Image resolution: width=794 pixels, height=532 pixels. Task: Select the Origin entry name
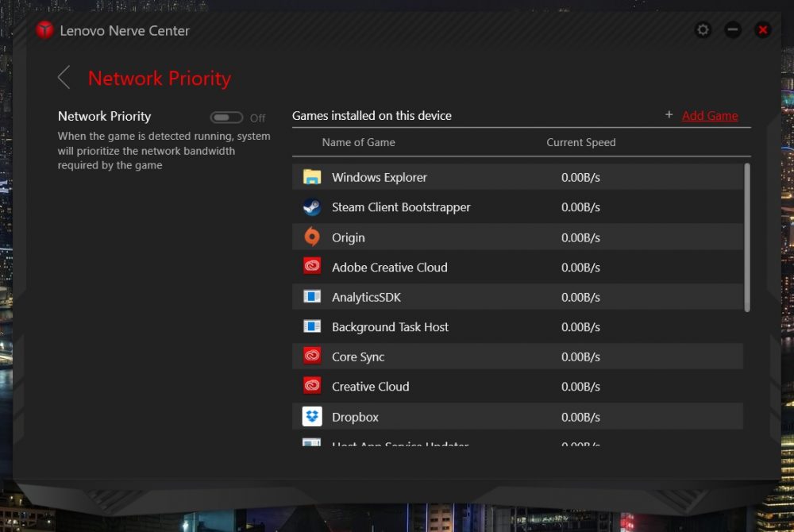[349, 238]
